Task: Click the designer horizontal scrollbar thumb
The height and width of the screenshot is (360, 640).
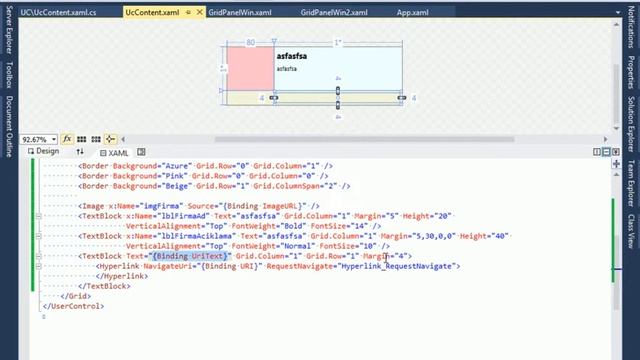Action: click(x=364, y=139)
